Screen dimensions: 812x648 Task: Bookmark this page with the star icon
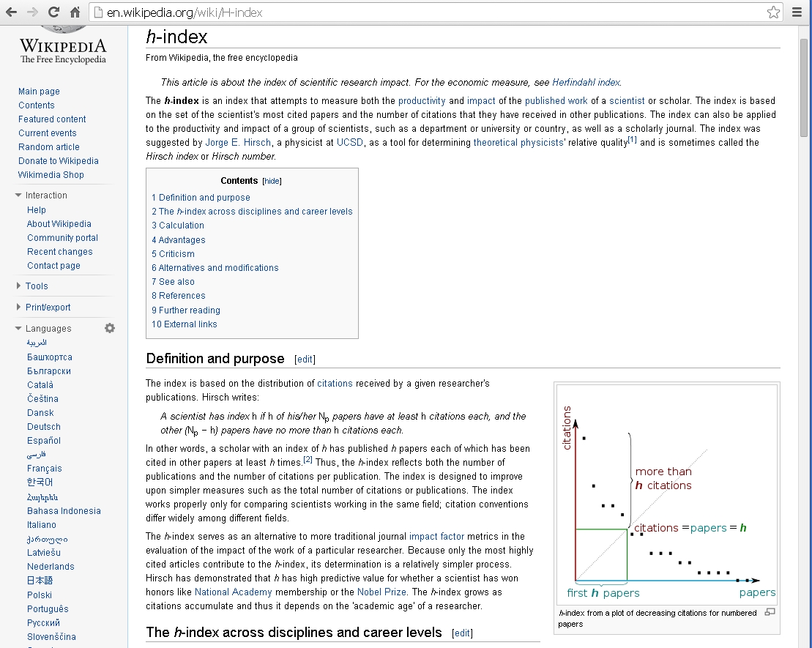[x=773, y=12]
